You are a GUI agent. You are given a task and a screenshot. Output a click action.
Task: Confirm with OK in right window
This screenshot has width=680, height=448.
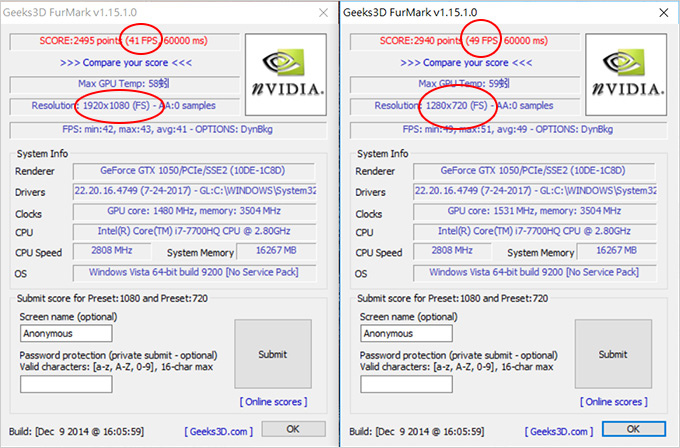pos(634,429)
